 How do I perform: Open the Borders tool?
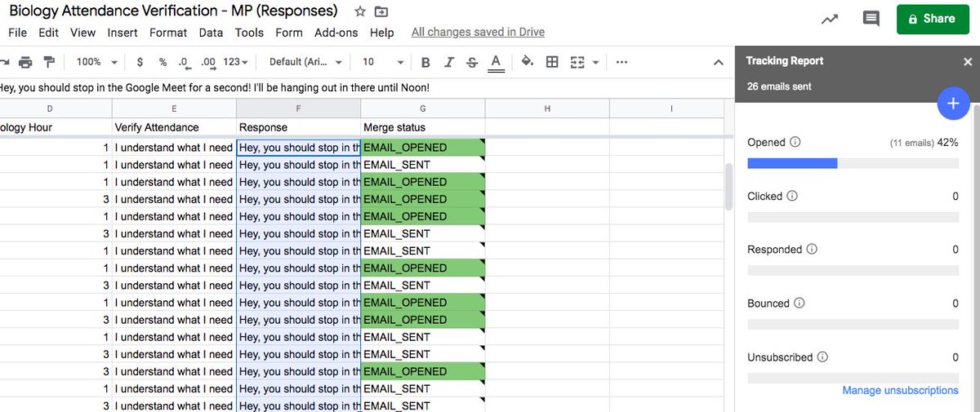[552, 62]
